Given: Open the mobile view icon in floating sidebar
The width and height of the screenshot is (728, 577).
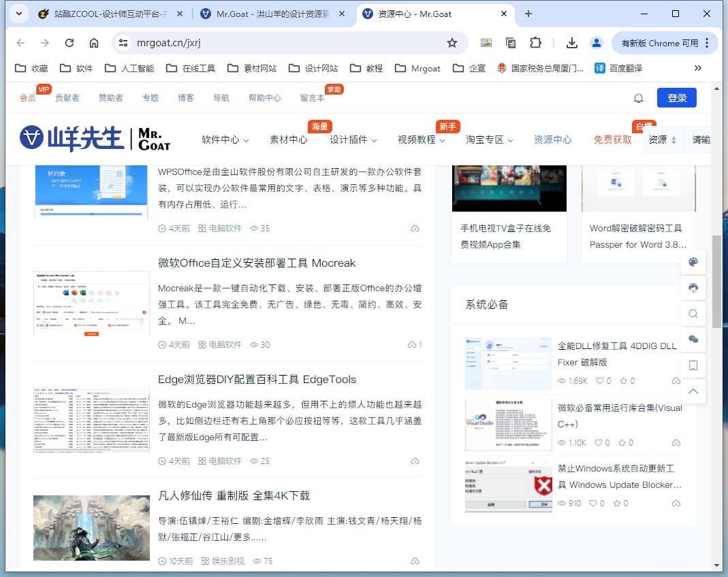Looking at the screenshot, I should click(693, 365).
